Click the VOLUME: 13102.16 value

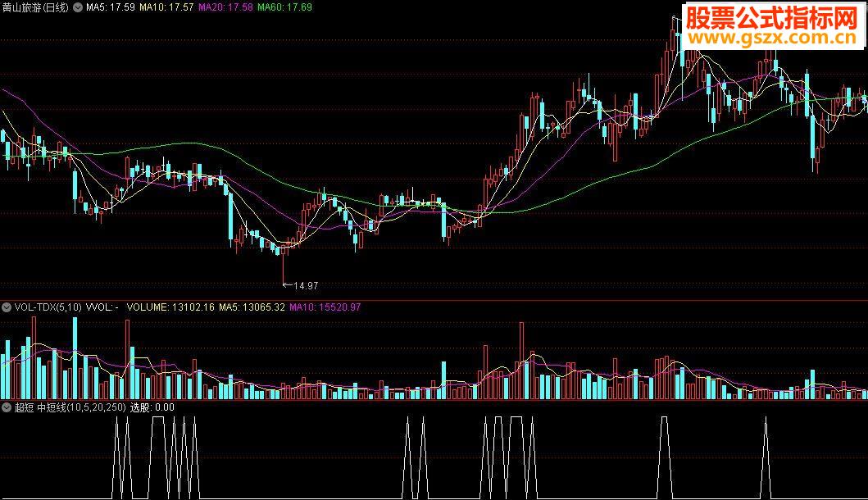pyautogui.click(x=170, y=307)
